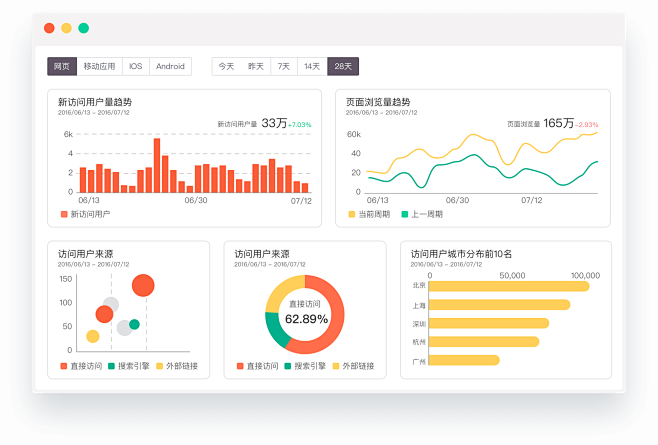Switch to the 移动应用 tab
This screenshot has height=445, width=658.
point(99,66)
